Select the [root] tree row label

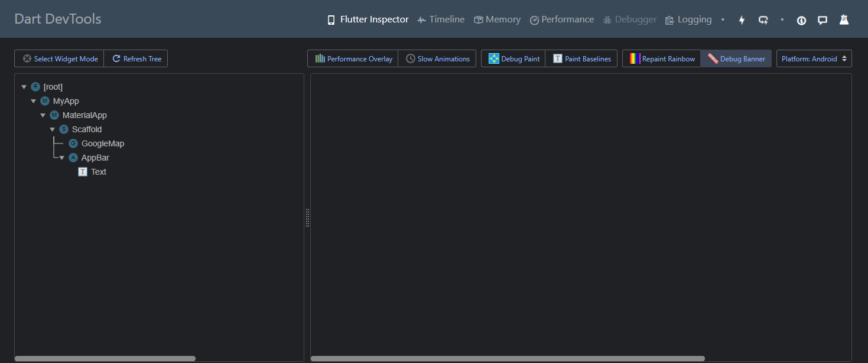[53, 87]
